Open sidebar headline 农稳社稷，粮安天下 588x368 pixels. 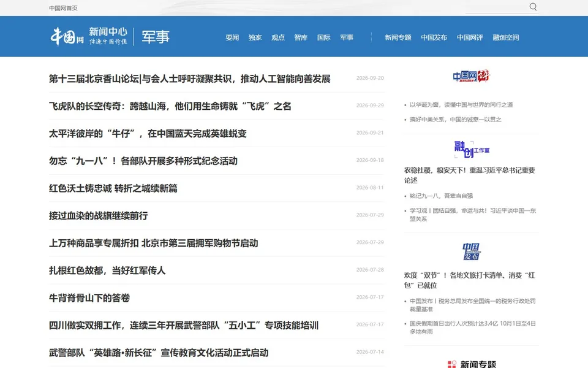point(470,175)
